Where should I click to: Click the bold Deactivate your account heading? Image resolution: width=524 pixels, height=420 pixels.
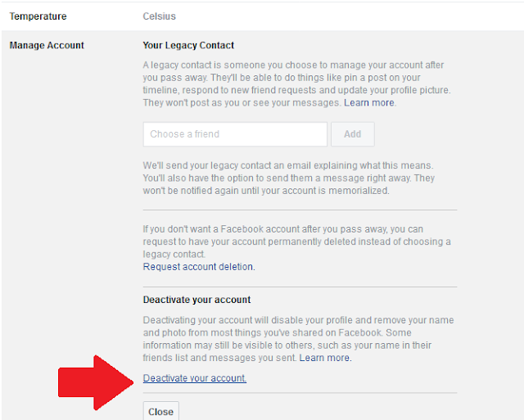coord(196,300)
